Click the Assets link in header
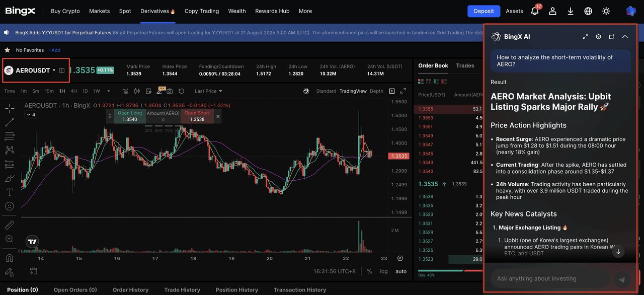This screenshot has width=644, height=295. coord(514,11)
